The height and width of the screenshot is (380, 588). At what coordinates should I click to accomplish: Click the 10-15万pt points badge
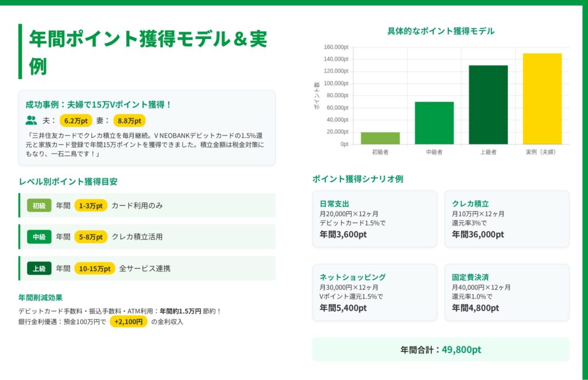pos(95,268)
